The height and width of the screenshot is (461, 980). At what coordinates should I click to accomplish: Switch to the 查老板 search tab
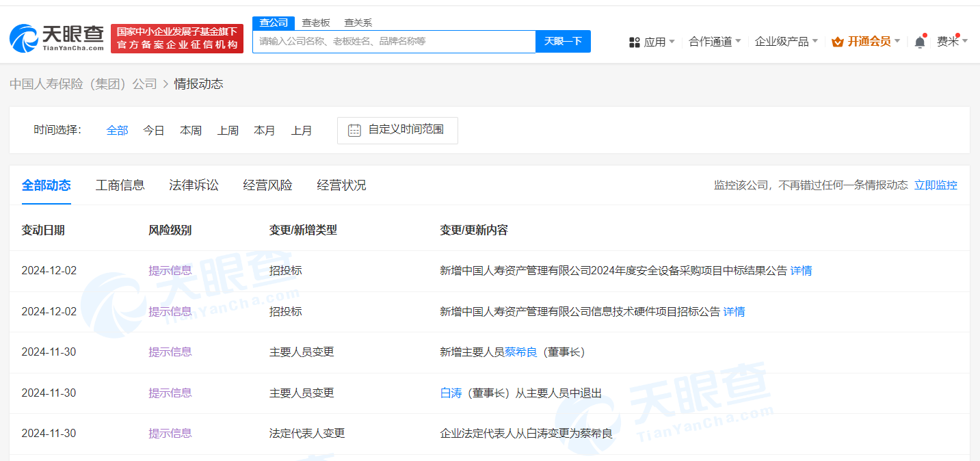(316, 22)
